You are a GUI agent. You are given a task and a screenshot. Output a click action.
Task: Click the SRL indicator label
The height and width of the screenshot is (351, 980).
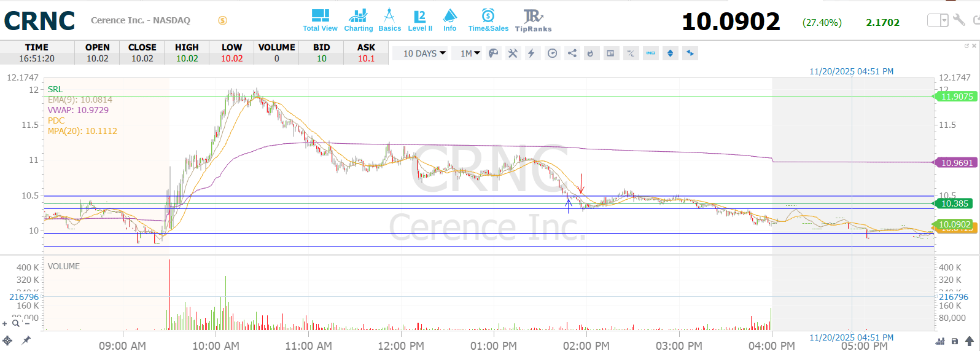click(x=55, y=89)
